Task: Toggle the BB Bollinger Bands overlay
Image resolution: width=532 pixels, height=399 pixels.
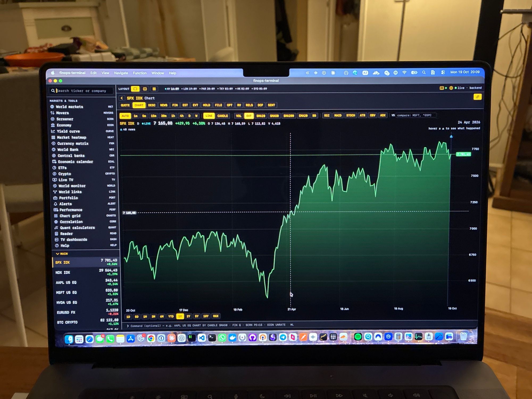Action: click(x=314, y=116)
